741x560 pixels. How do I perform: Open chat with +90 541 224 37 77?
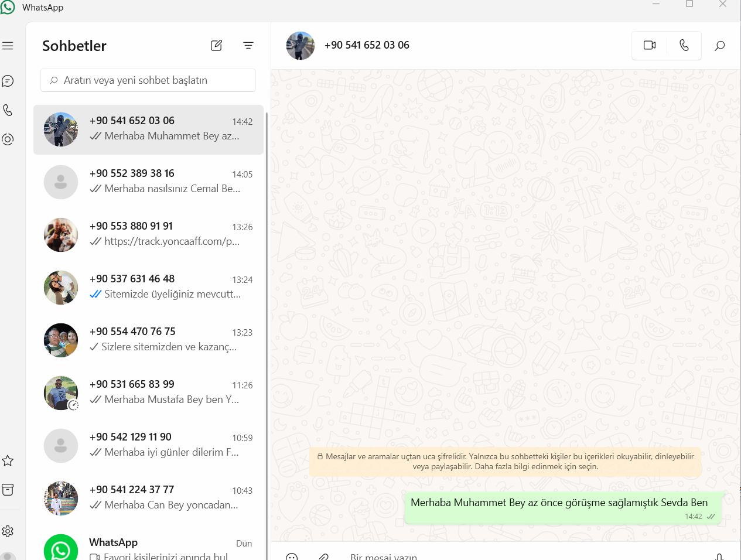pos(148,498)
